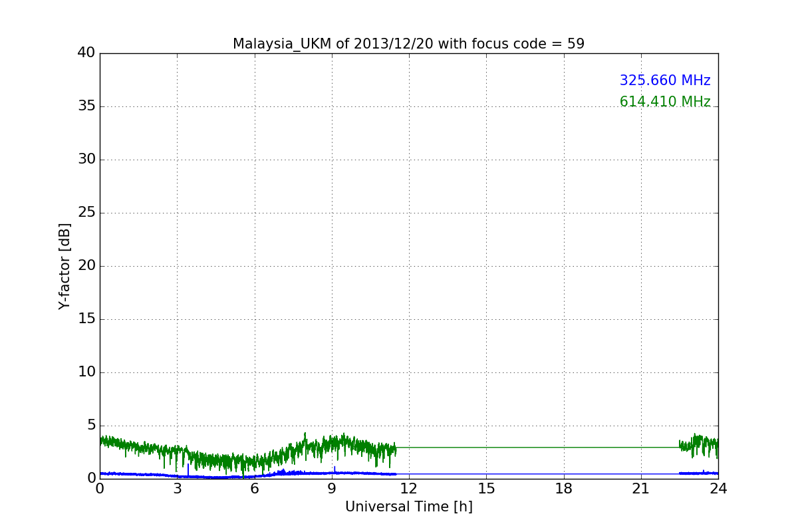
Task: Click the y-axis tick label '15'
Action: coord(86,319)
